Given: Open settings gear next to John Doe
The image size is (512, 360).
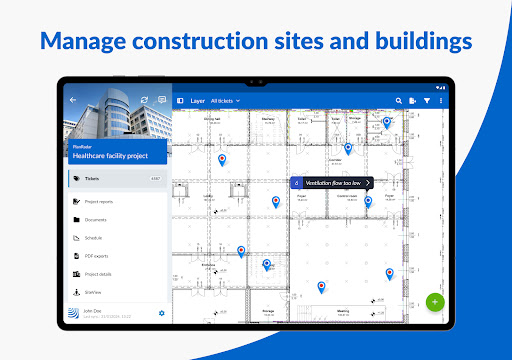Looking at the screenshot, I should (162, 313).
